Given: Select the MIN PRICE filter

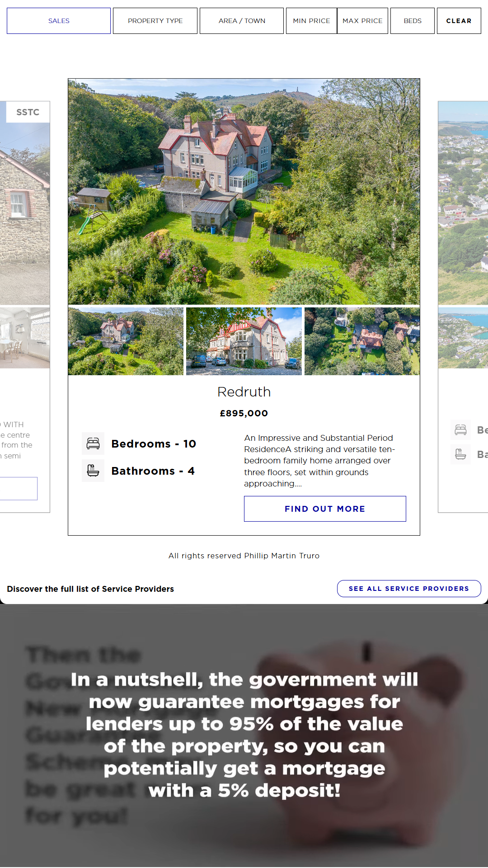Looking at the screenshot, I should pos(311,21).
